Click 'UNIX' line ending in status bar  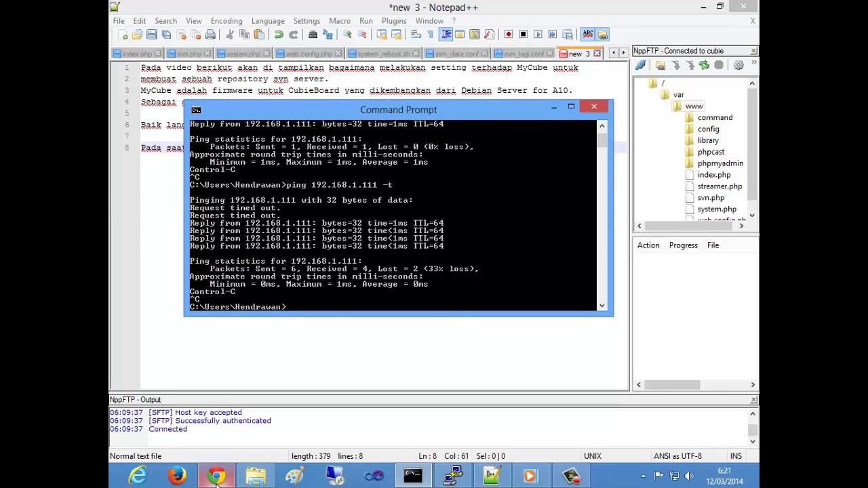[593, 456]
